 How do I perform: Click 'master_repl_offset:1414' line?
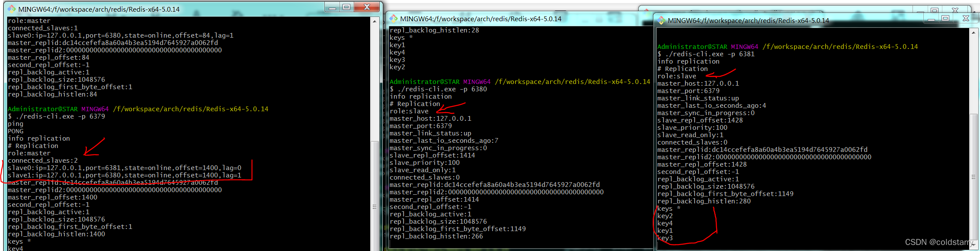(x=434, y=200)
